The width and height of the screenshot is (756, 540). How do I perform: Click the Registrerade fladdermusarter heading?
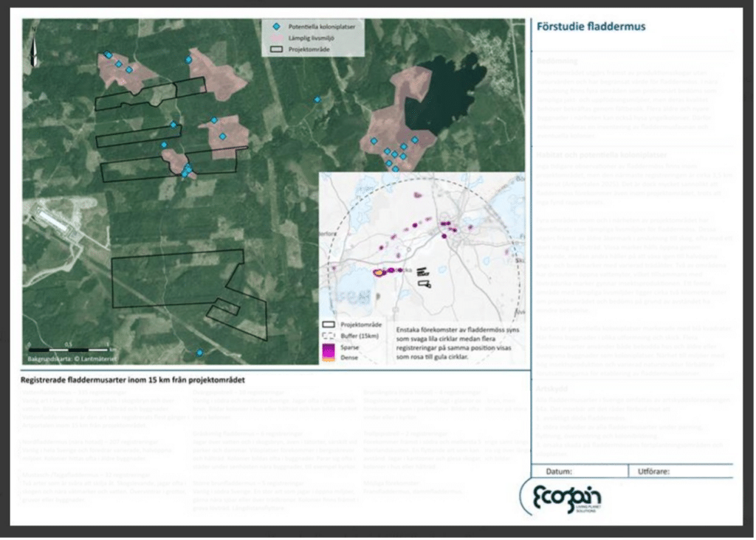(133, 380)
